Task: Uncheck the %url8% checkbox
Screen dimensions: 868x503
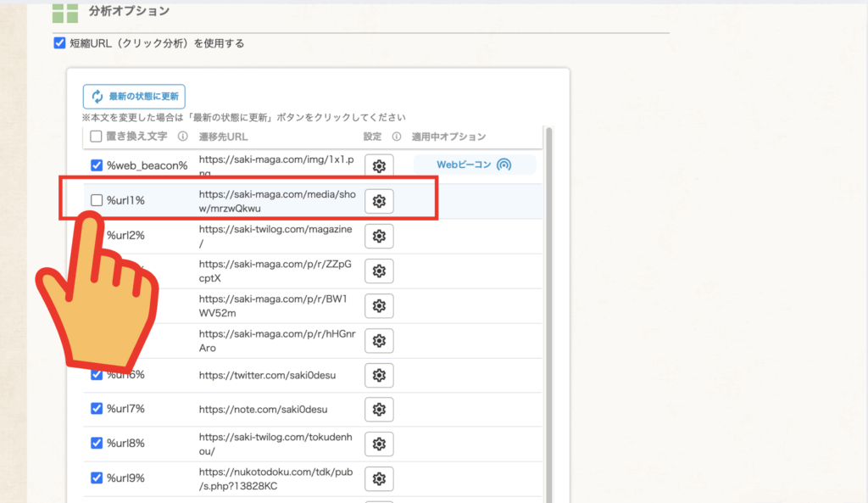Action: (x=96, y=443)
